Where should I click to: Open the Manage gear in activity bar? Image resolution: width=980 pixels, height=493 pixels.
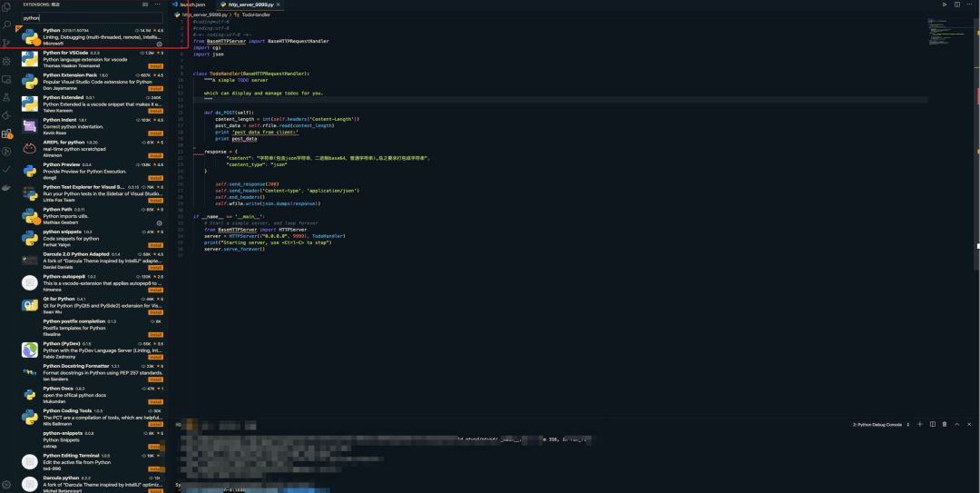pyautogui.click(x=7, y=485)
